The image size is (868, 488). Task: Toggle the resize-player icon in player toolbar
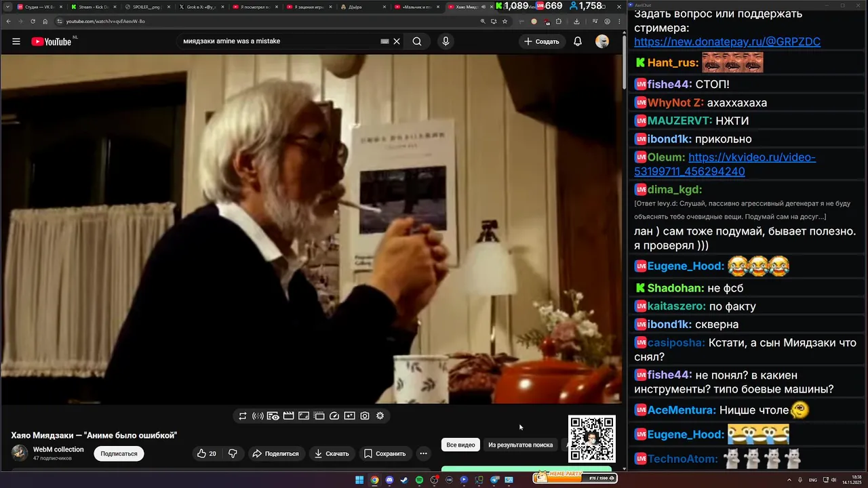click(x=304, y=415)
